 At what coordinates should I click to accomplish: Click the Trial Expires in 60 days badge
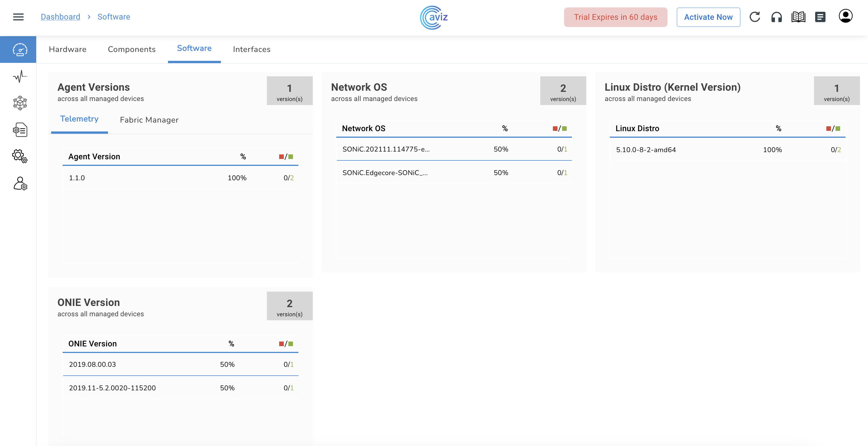coord(615,17)
